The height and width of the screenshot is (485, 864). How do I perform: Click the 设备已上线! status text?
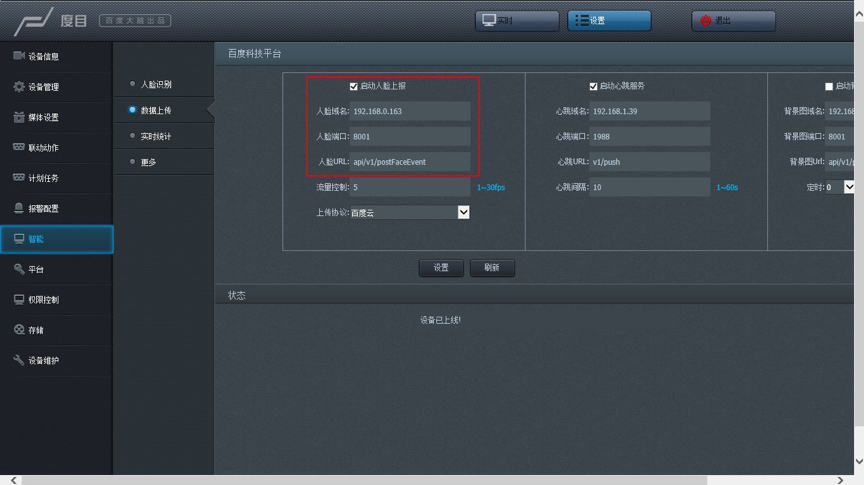440,320
